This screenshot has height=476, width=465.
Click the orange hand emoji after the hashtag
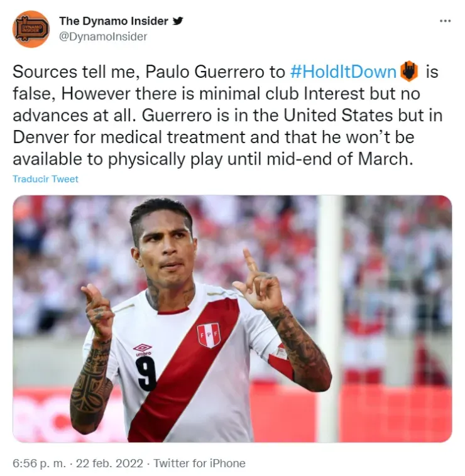[x=409, y=71]
